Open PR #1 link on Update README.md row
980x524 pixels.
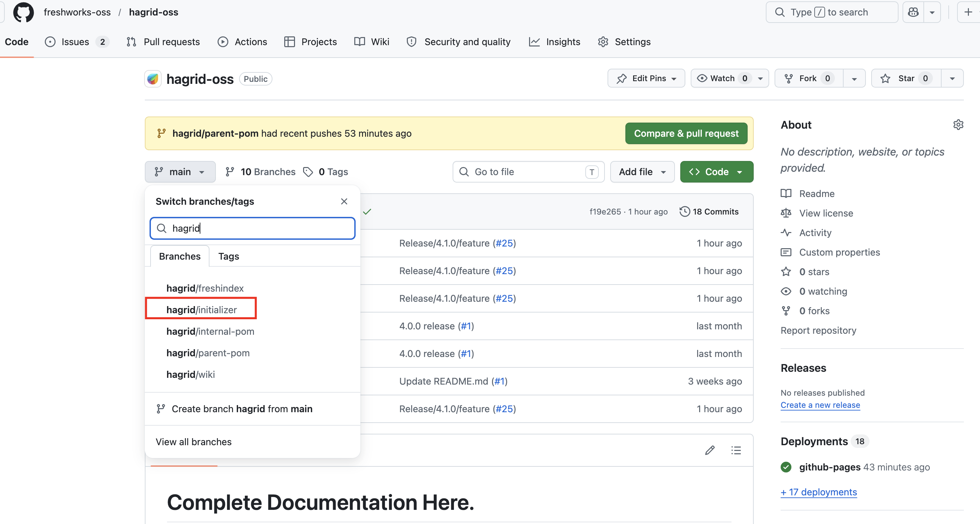[x=499, y=382]
